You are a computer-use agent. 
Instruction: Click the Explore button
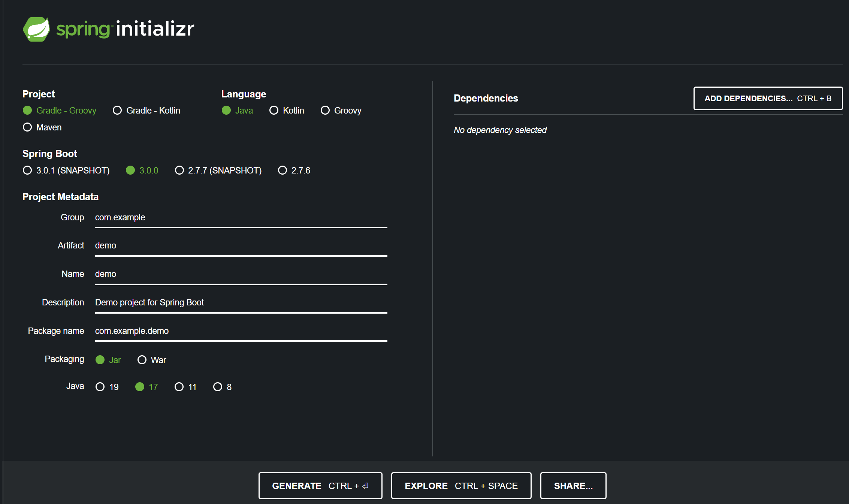point(461,486)
